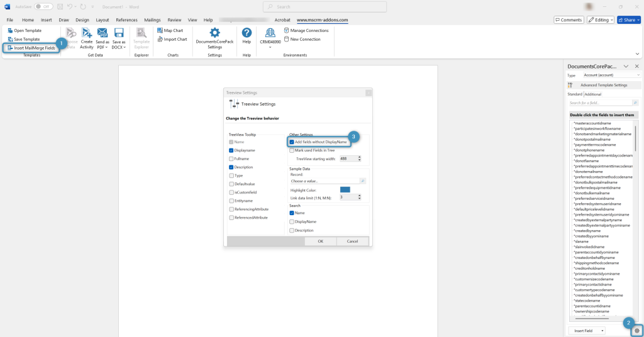Click the field search magnifier icon
The image size is (644, 337).
(x=635, y=102)
